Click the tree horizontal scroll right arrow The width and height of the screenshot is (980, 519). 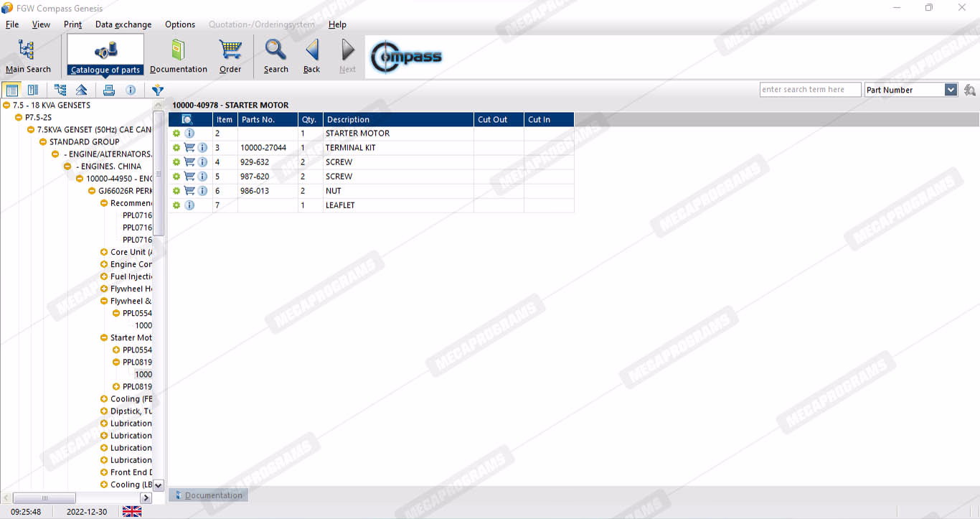point(146,498)
